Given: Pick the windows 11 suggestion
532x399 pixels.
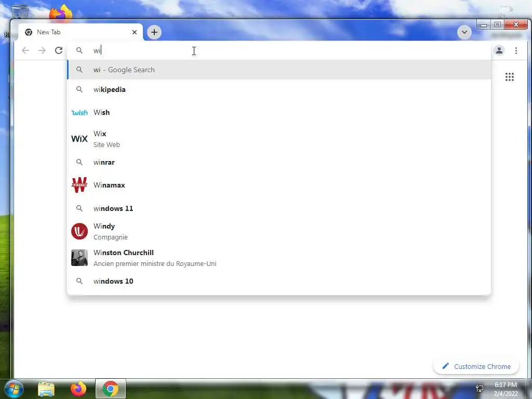Looking at the screenshot, I should point(279,208).
